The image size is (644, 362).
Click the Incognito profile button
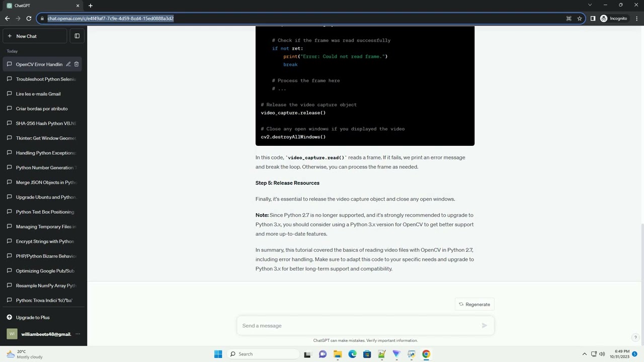click(614, 19)
